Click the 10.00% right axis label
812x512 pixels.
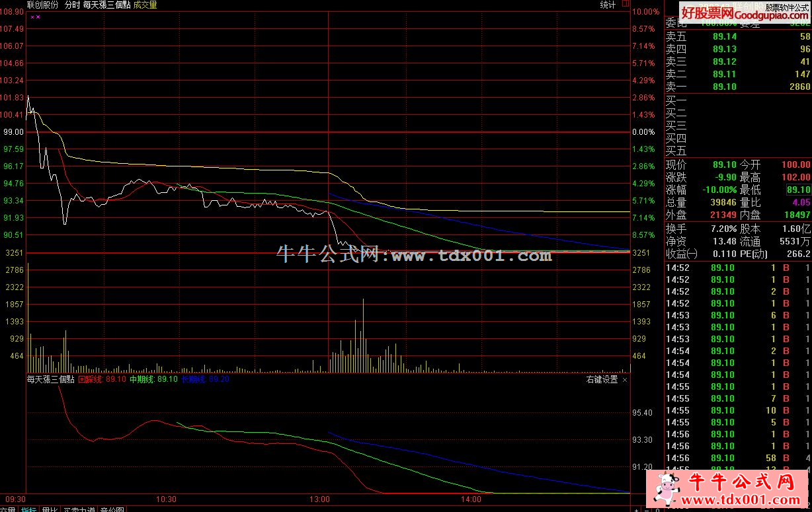tap(645, 11)
